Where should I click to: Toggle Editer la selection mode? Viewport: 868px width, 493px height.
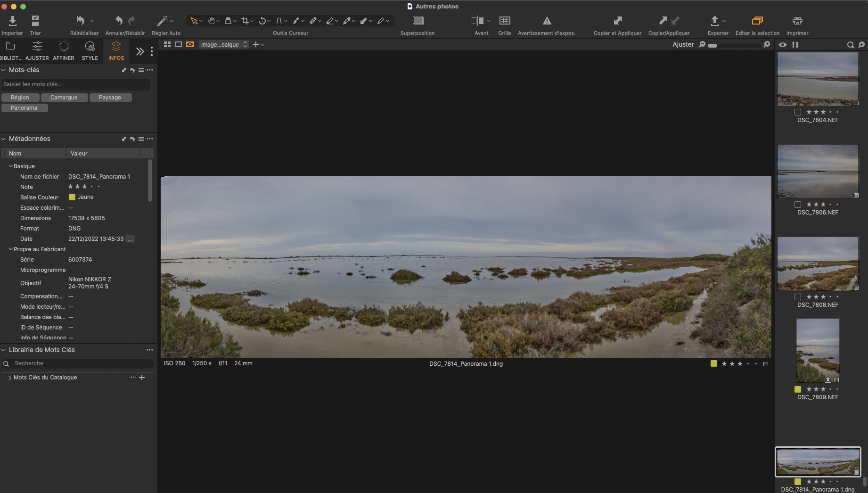pyautogui.click(x=757, y=21)
